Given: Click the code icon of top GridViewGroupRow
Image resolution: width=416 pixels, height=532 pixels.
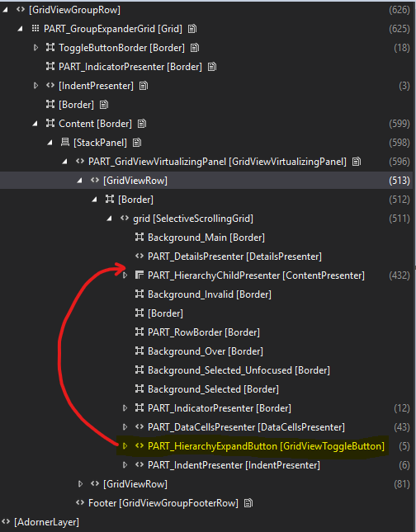Looking at the screenshot, I should 21,10.
